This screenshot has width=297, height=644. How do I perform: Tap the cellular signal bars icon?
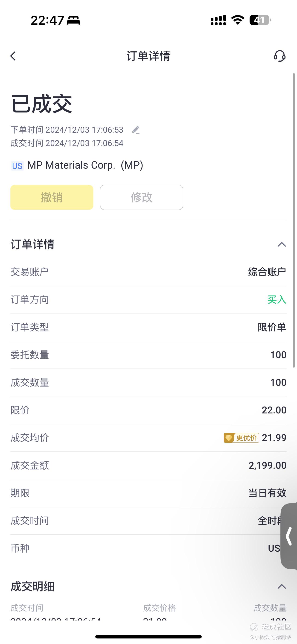pyautogui.click(x=218, y=20)
